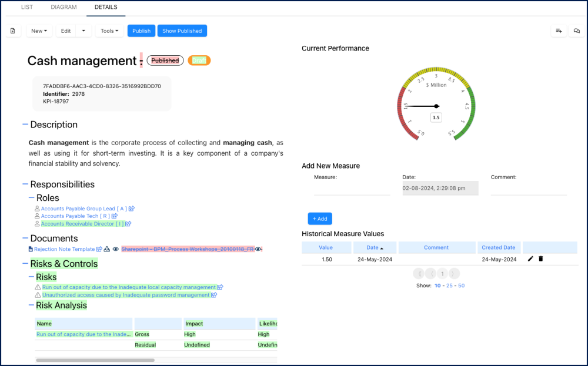This screenshot has height=366, width=588.
Task: Open the comments chat bubble icon
Action: [x=577, y=31]
